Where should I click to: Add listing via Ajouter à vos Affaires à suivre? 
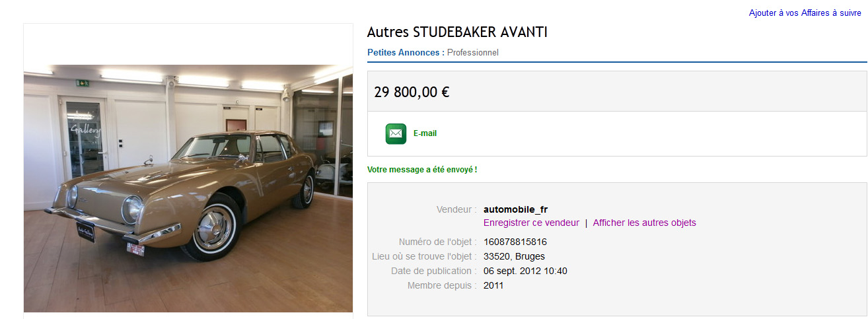(805, 13)
